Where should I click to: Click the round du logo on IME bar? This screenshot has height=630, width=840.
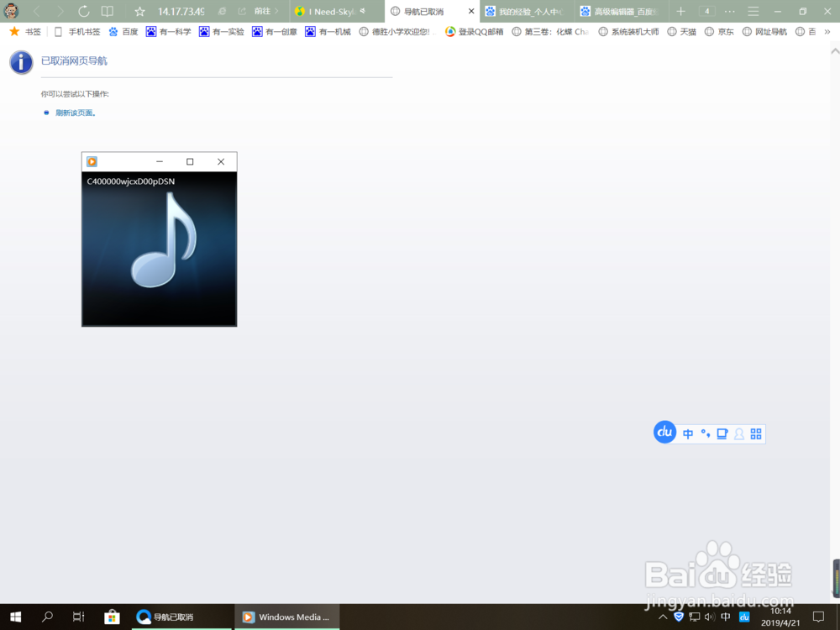[x=664, y=433]
